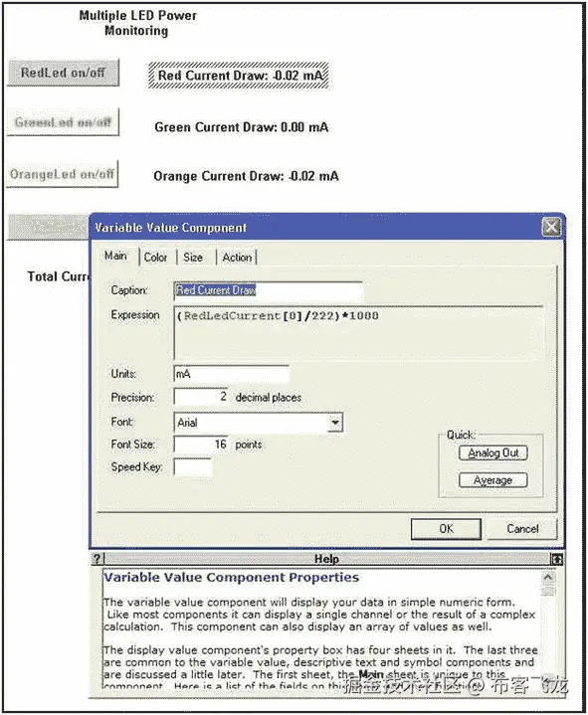Click the Speed Key field
This screenshot has height=715, width=588.
pos(192,467)
